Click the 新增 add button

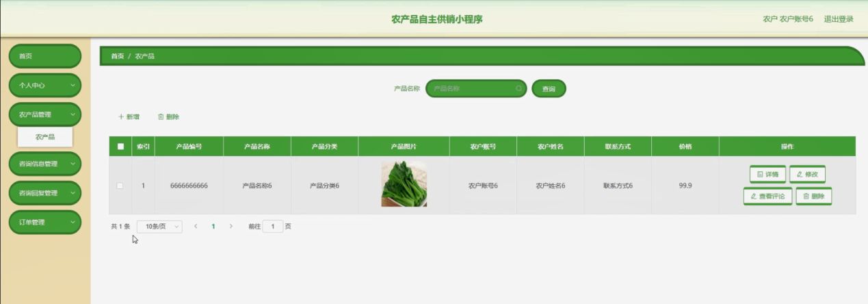(x=129, y=117)
